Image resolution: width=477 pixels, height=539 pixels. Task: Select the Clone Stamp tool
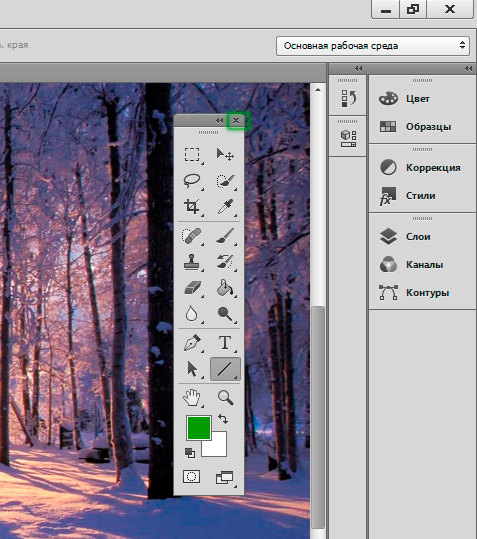(x=192, y=262)
